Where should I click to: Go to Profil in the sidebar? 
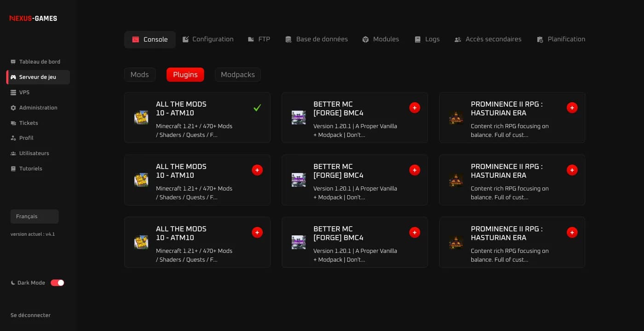click(22, 138)
